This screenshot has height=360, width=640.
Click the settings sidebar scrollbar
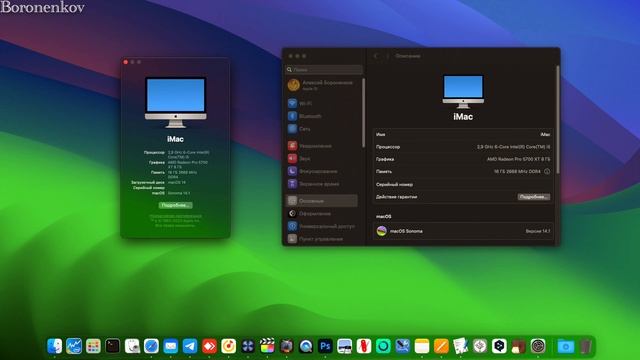pyautogui.click(x=363, y=113)
